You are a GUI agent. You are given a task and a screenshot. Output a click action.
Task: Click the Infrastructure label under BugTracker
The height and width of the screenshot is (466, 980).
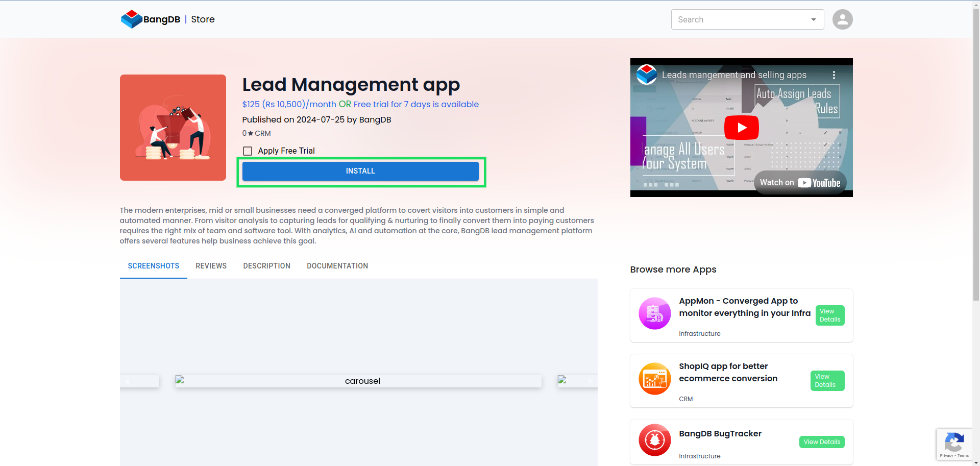(x=699, y=456)
